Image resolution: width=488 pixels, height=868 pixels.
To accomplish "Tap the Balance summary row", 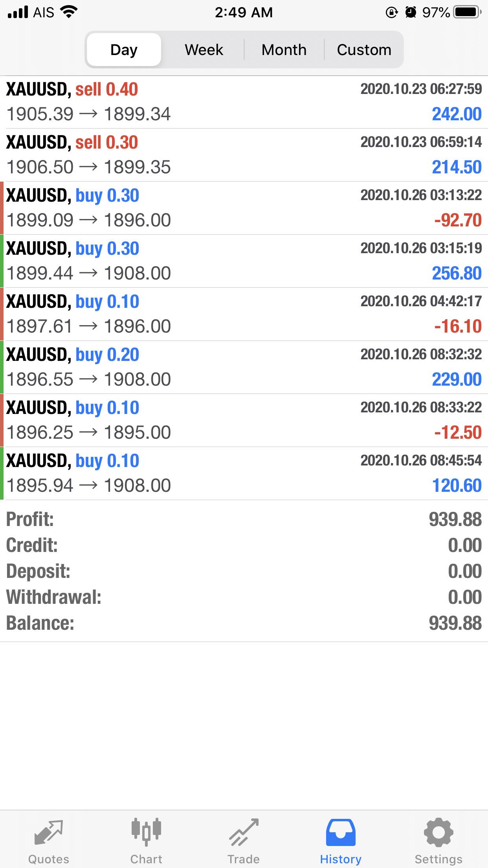I will pyautogui.click(x=244, y=623).
